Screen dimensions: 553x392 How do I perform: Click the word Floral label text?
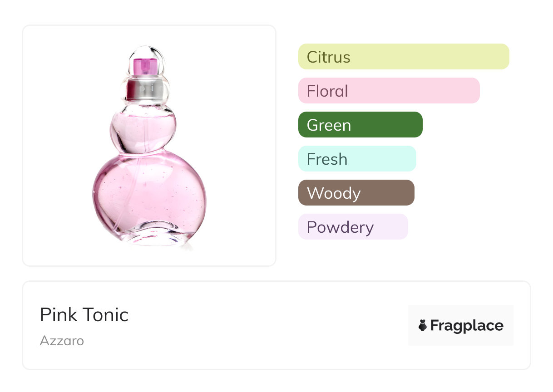[327, 91]
